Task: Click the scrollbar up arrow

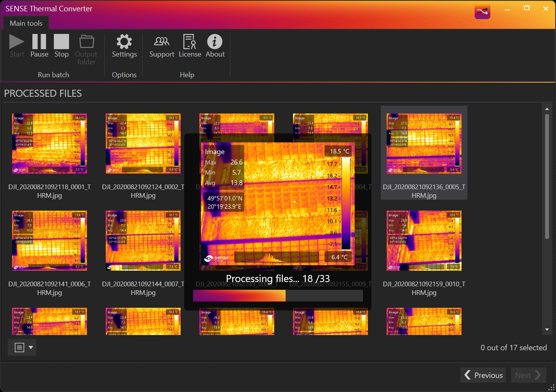Action: click(547, 109)
